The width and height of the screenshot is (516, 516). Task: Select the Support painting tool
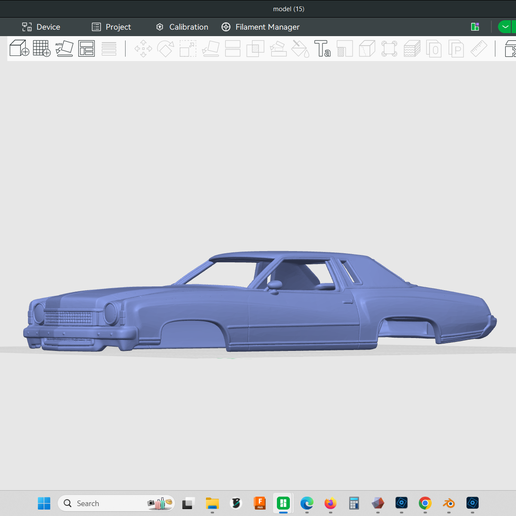pyautogui.click(x=278, y=49)
